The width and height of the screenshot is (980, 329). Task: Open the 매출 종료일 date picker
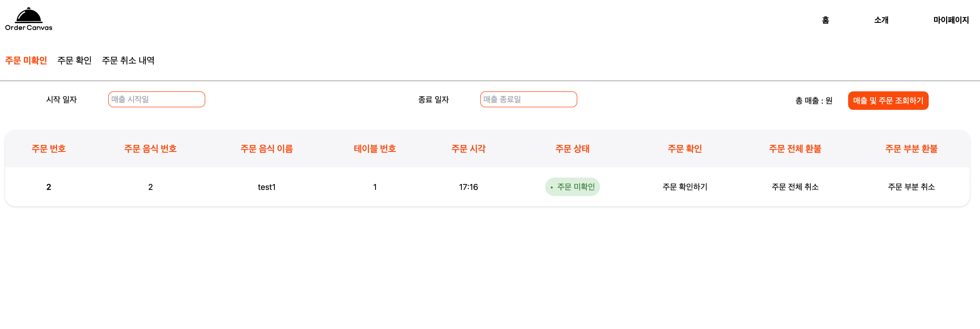pos(528,99)
